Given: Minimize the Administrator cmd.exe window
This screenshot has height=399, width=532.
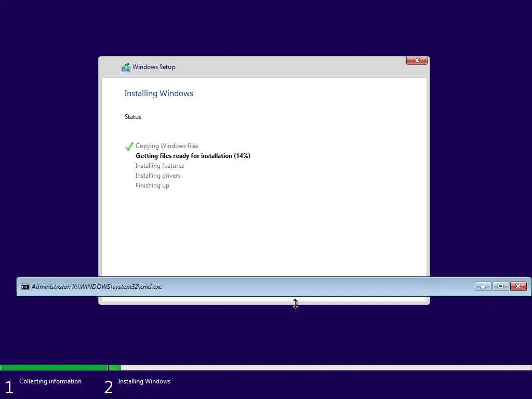Looking at the screenshot, I should 483,287.
